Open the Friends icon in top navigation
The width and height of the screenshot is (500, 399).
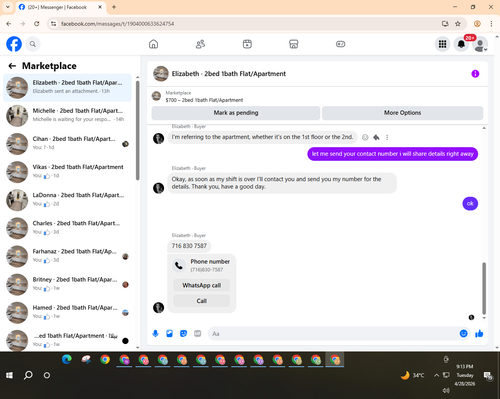click(200, 44)
